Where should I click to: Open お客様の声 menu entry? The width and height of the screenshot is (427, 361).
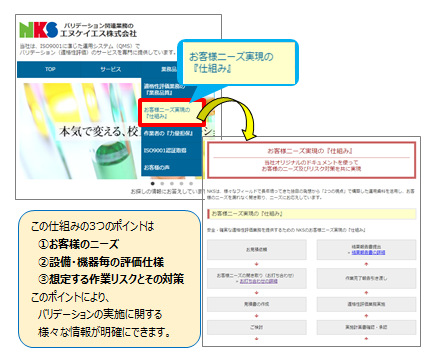pyautogui.click(x=156, y=168)
